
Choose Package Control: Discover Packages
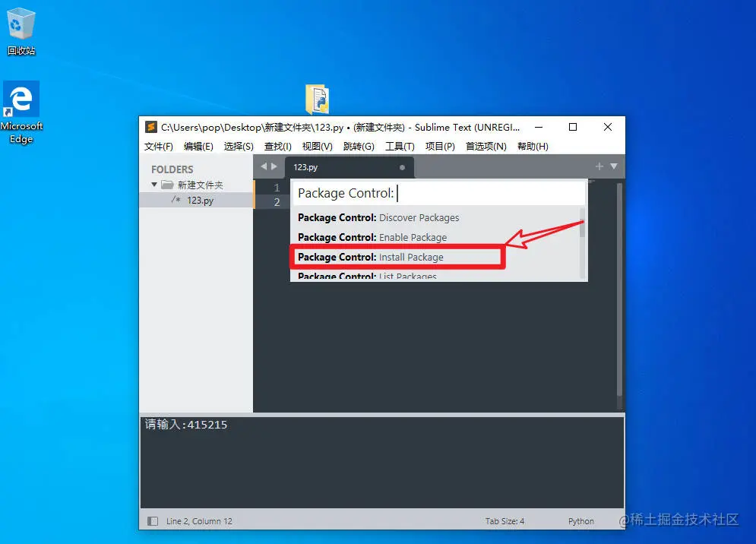click(x=435, y=217)
